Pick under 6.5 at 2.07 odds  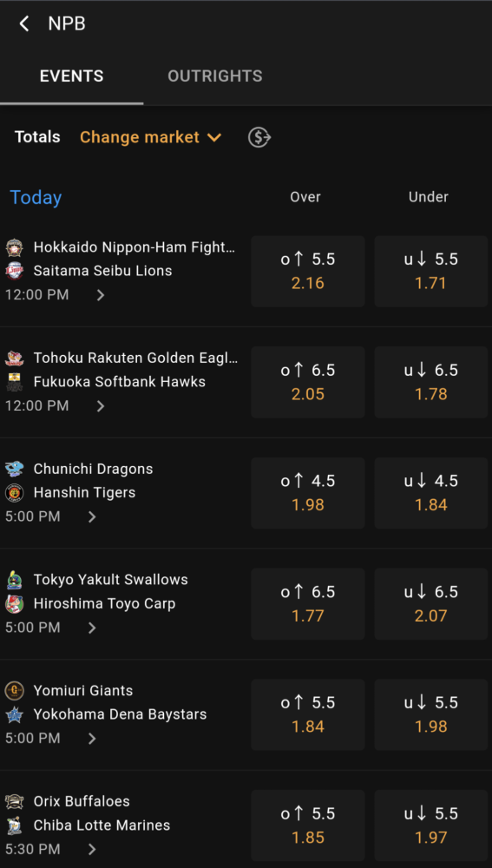430,604
